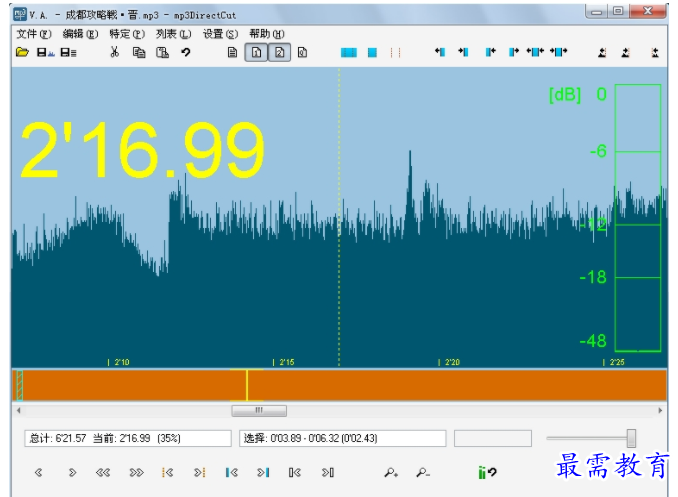Click the outlined-bar left chevron button
The image size is (678, 497).
(x=295, y=472)
